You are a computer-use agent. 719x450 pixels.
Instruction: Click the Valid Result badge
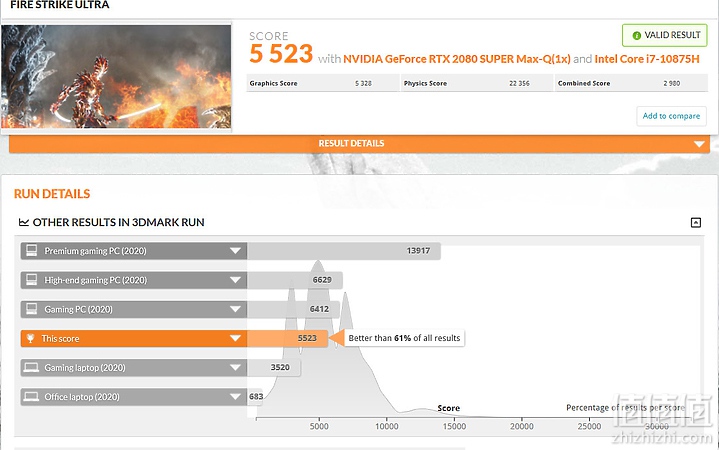click(664, 35)
